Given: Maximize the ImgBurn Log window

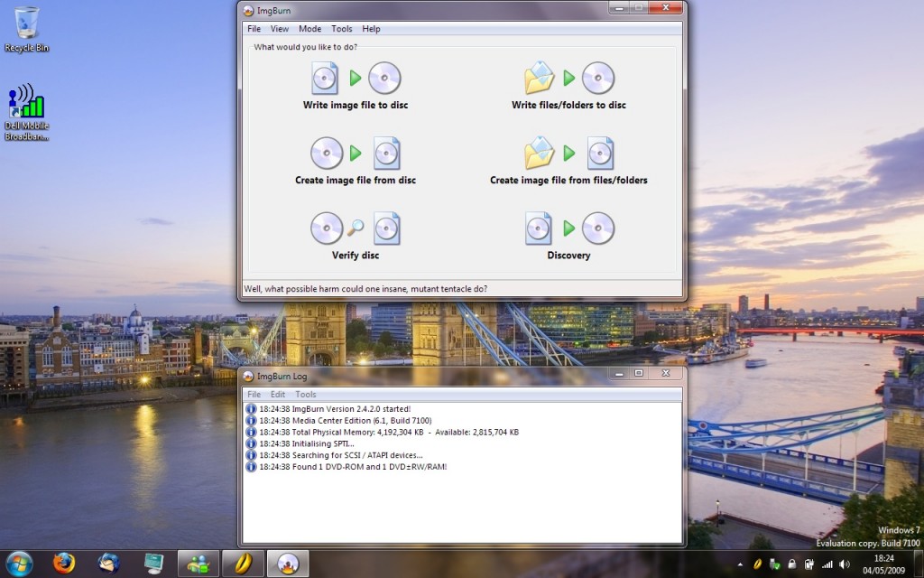Looking at the screenshot, I should (639, 373).
